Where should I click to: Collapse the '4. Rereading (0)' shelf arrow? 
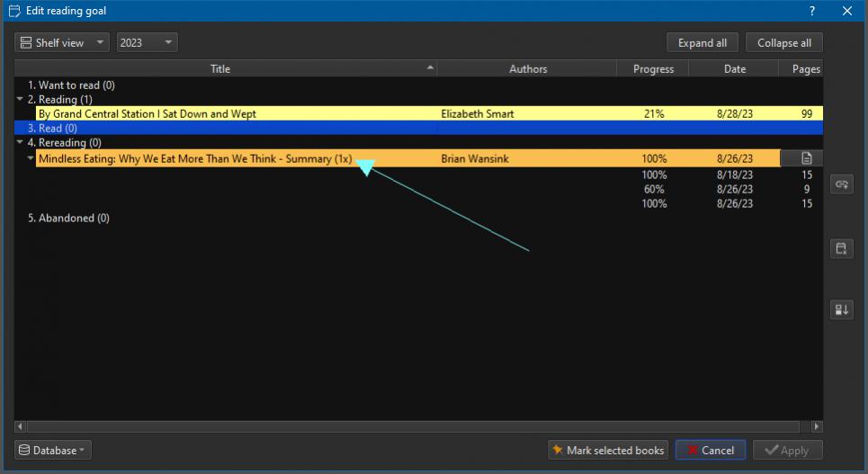tap(20, 142)
